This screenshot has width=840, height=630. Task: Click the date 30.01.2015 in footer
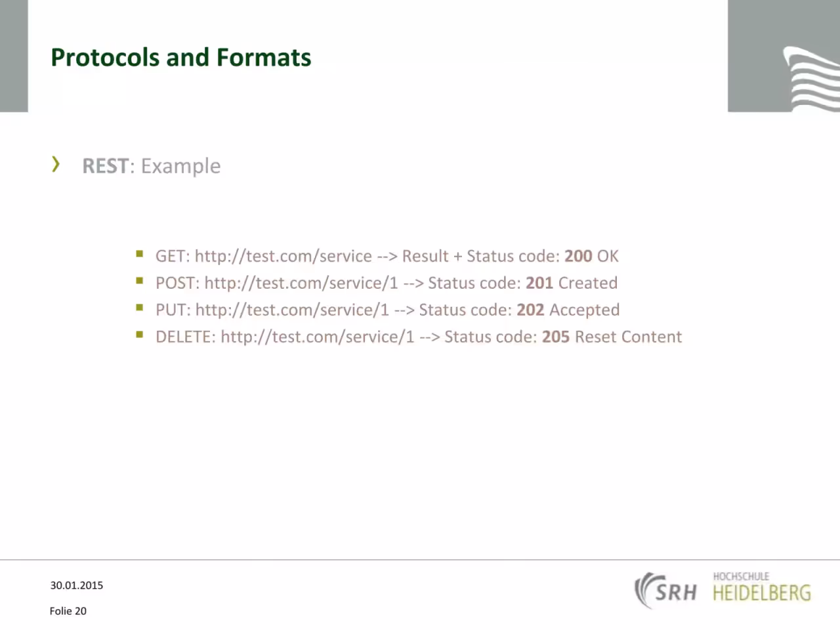(77, 585)
